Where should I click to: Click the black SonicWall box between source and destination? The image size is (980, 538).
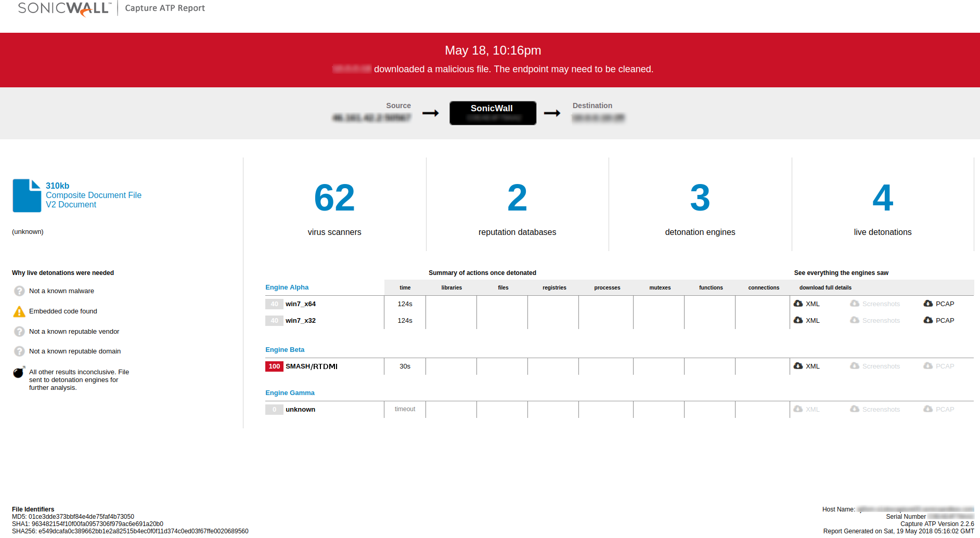click(493, 113)
